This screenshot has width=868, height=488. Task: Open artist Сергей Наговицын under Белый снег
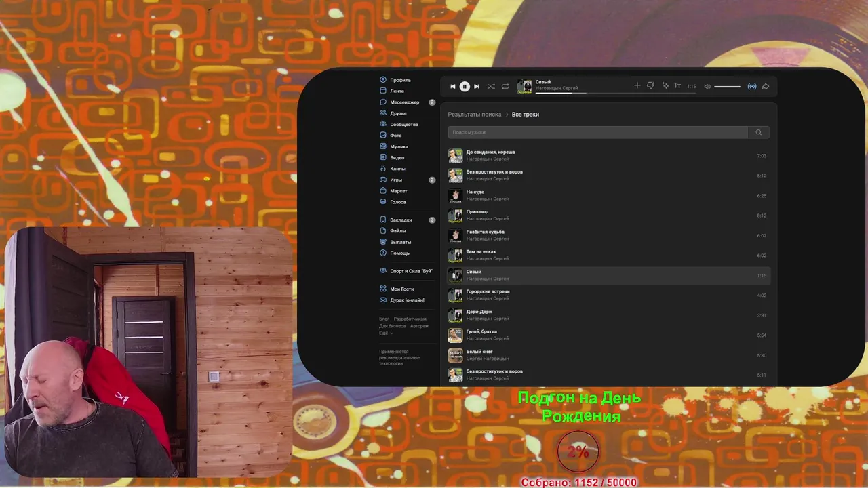coord(487,359)
